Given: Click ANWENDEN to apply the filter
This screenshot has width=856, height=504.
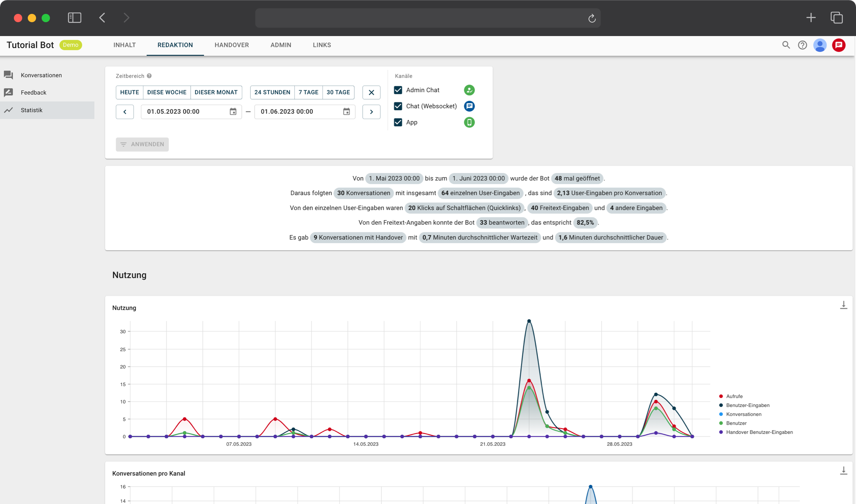Looking at the screenshot, I should pyautogui.click(x=142, y=144).
